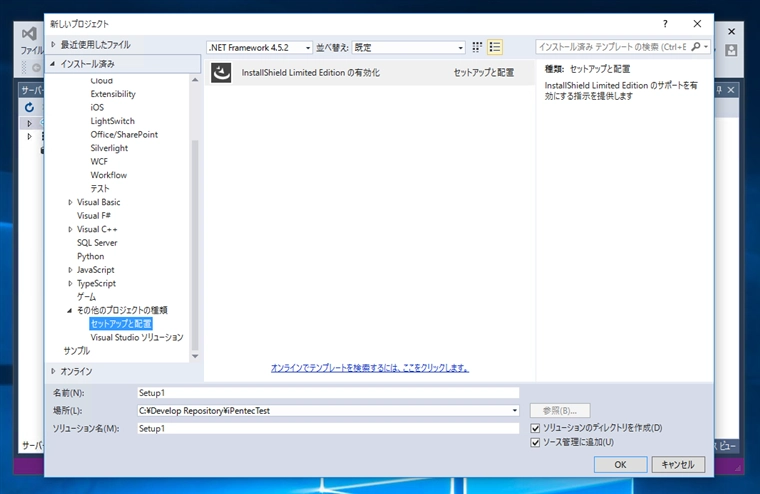Viewport: 760px width, 494px height.
Task: Select Visual F# category
Action: click(94, 216)
